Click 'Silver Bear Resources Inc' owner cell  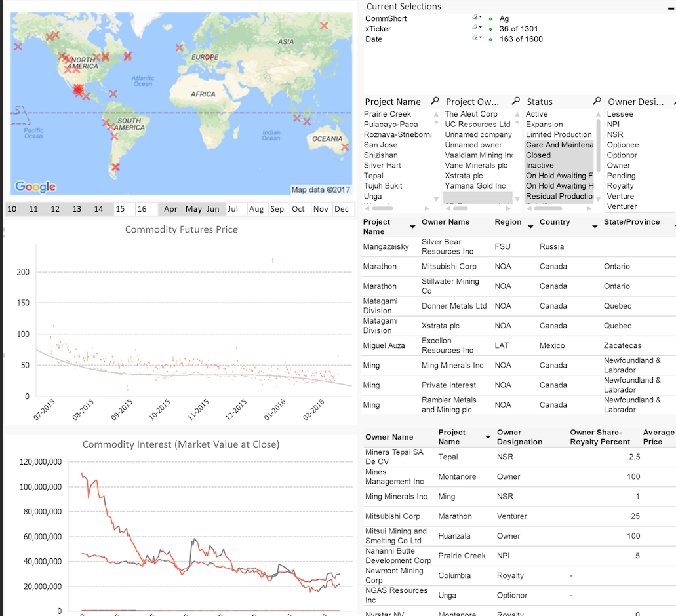pyautogui.click(x=447, y=246)
